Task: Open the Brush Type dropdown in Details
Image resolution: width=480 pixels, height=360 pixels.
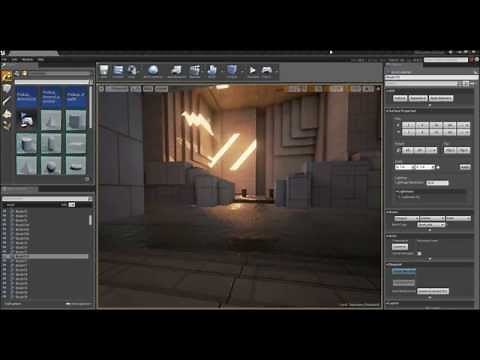Action: pos(431,225)
